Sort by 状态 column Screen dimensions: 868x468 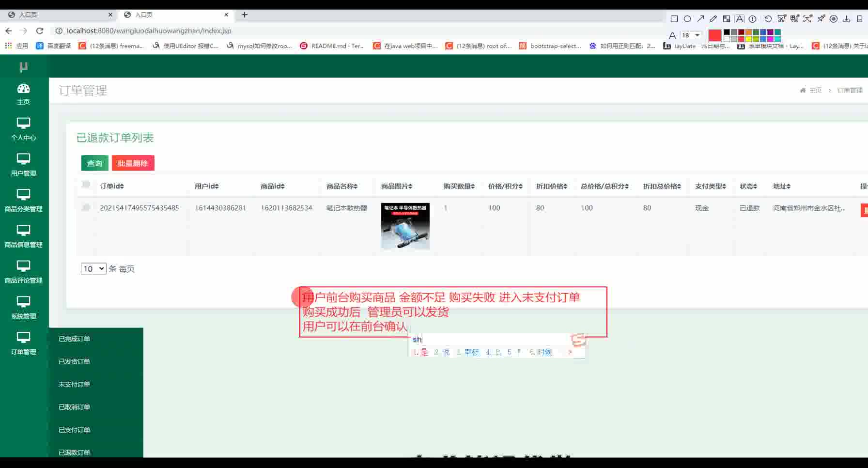(748, 186)
